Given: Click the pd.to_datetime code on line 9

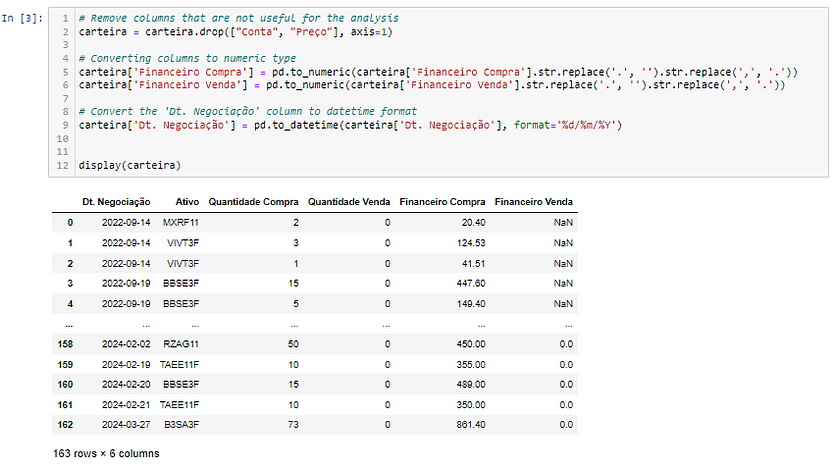Looking at the screenshot, I should (350, 125).
